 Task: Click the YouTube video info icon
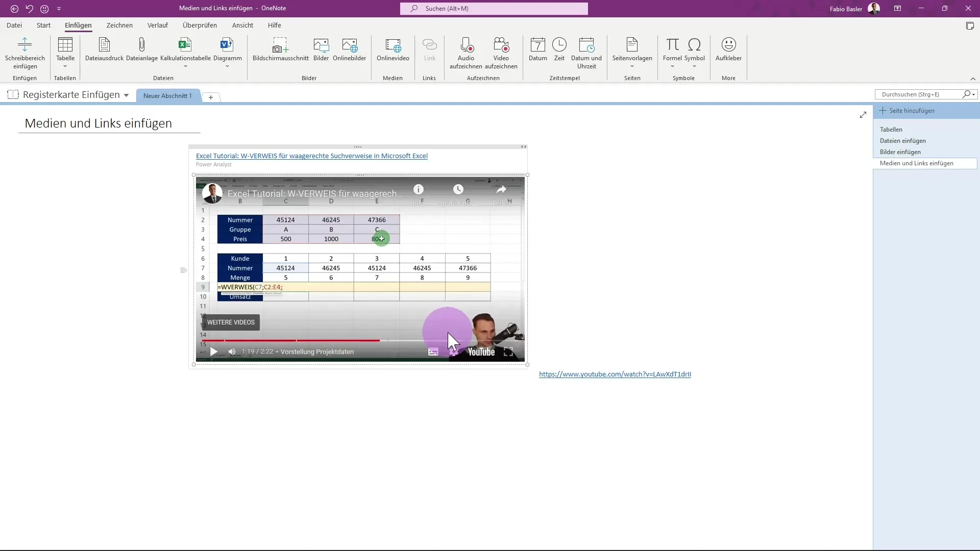[419, 189]
